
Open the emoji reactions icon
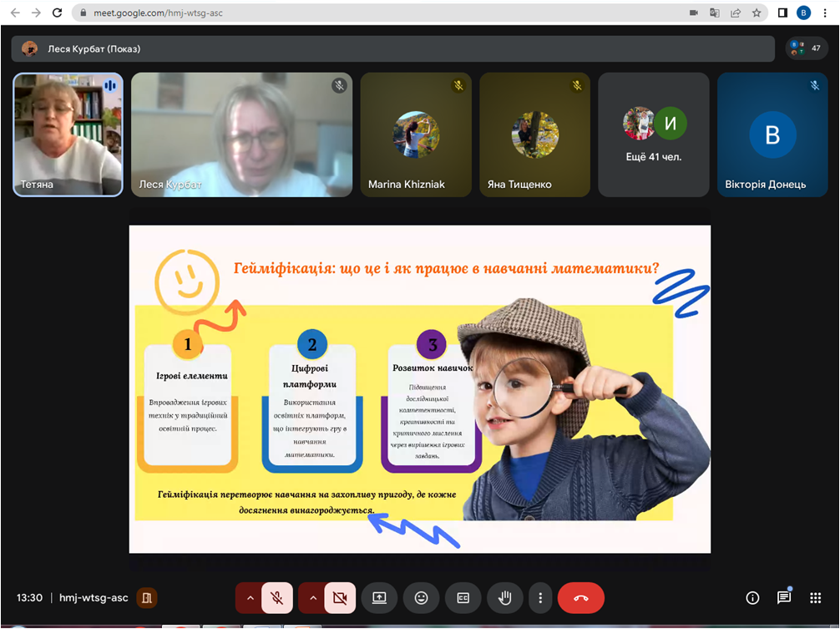pos(421,598)
